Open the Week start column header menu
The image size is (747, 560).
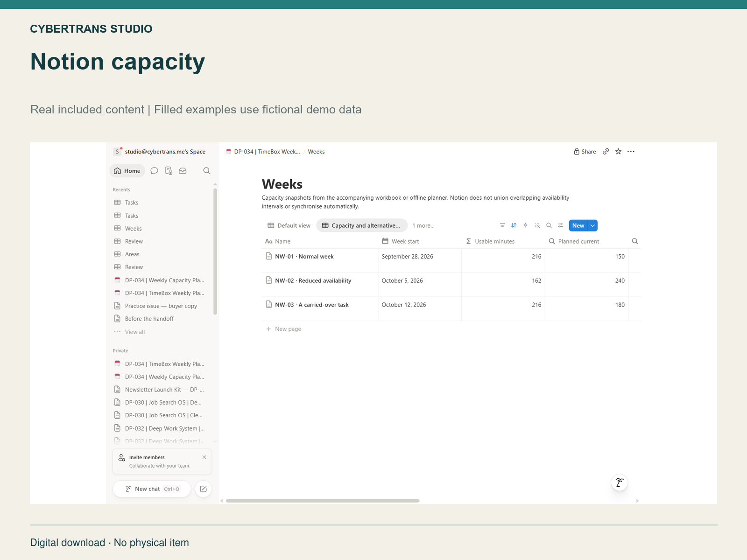coord(420,241)
